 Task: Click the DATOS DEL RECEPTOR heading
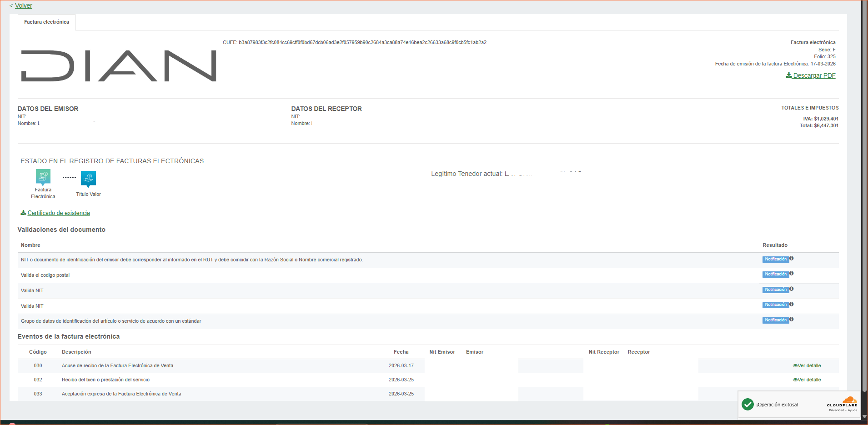pyautogui.click(x=326, y=109)
